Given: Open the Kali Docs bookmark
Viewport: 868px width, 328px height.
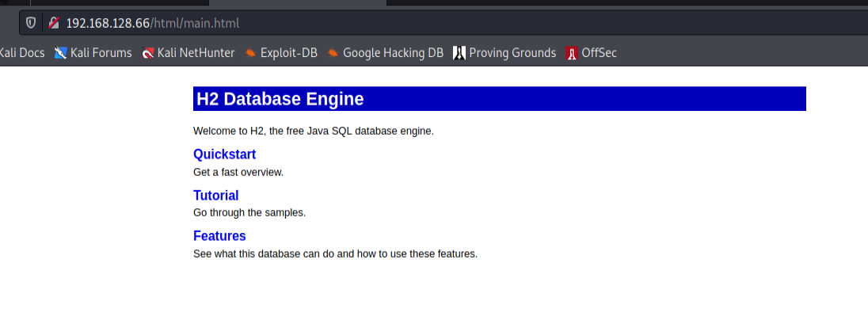Looking at the screenshot, I should pos(22,52).
